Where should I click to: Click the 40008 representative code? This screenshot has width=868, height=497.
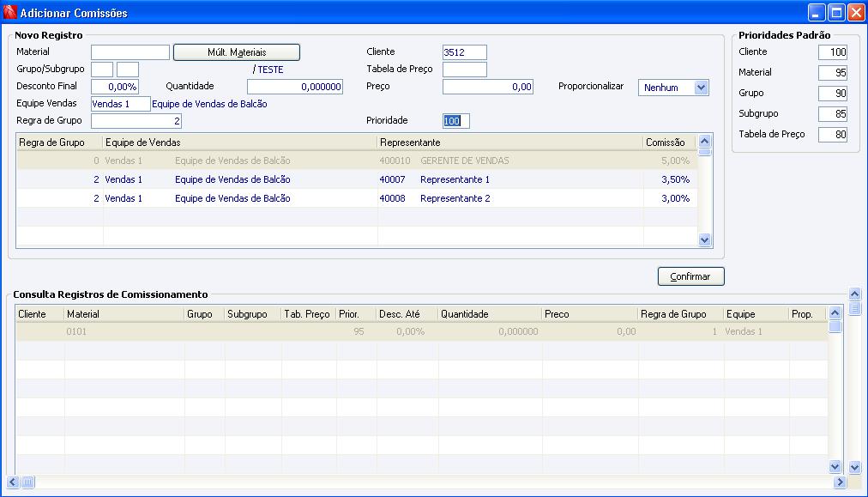[393, 198]
